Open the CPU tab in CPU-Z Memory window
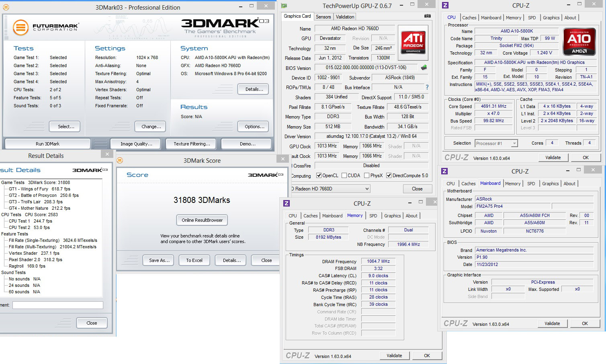 293,216
